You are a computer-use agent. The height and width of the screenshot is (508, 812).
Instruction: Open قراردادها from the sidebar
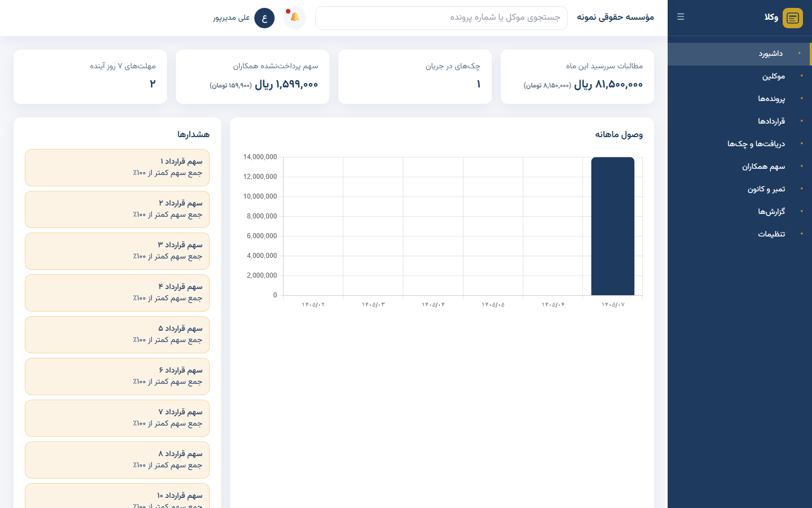tap(740, 121)
